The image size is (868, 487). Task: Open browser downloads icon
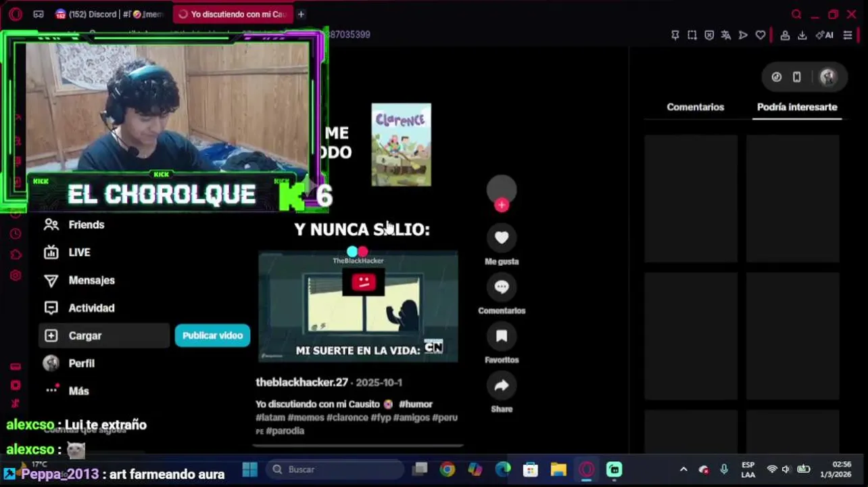802,35
